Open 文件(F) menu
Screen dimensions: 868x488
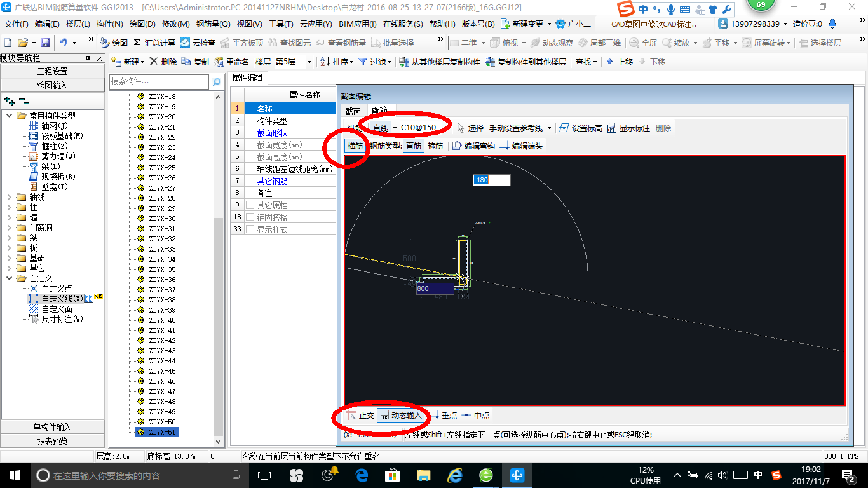click(x=17, y=24)
